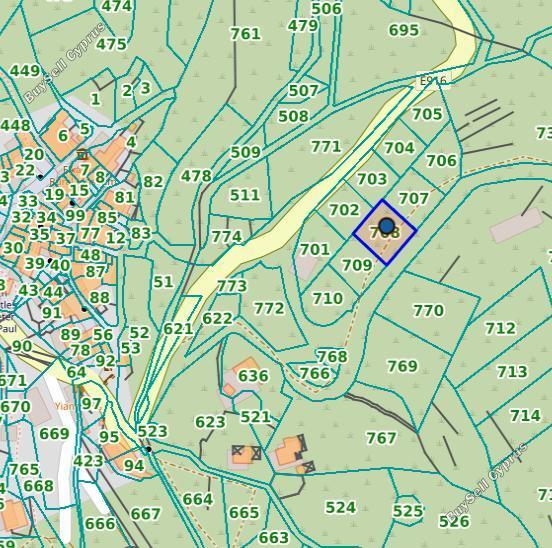Click parcel label 665

pos(244,513)
